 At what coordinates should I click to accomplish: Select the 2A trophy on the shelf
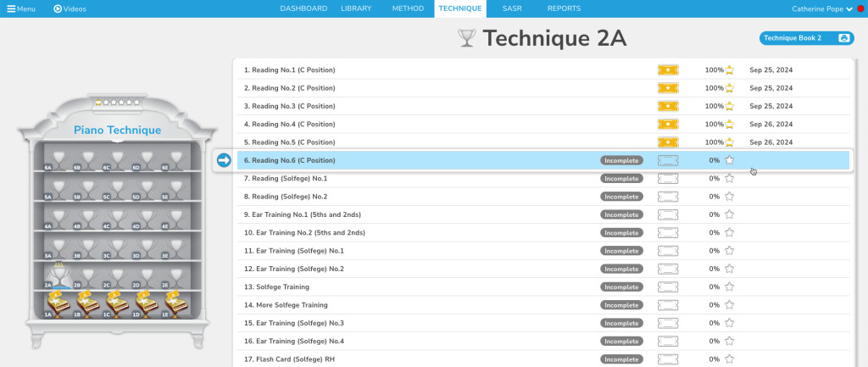tap(59, 274)
